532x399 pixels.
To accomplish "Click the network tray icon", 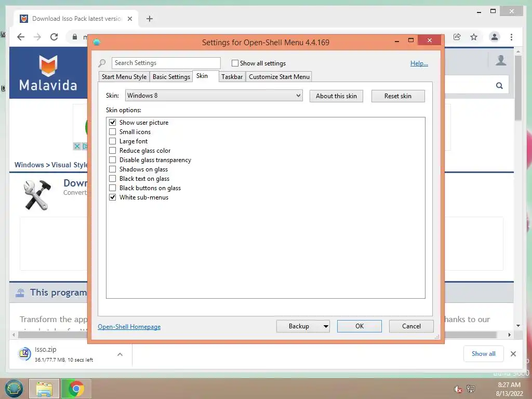I will click(x=471, y=389).
